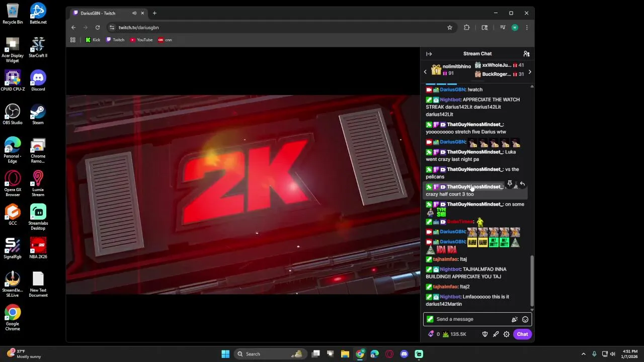Close the DariusGBN - Twitch tab
This screenshot has width=644, height=362.
coord(142,13)
